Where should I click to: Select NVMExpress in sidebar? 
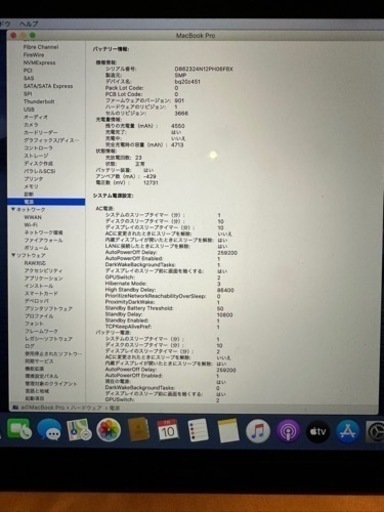click(39, 63)
